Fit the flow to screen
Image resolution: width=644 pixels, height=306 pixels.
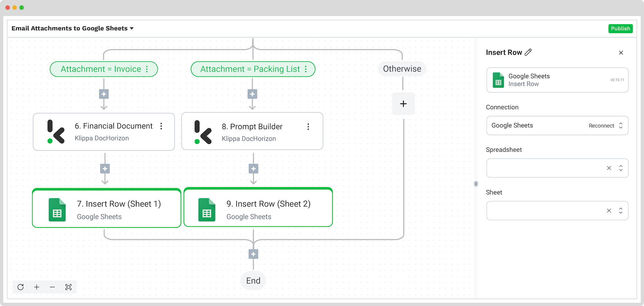point(68,287)
